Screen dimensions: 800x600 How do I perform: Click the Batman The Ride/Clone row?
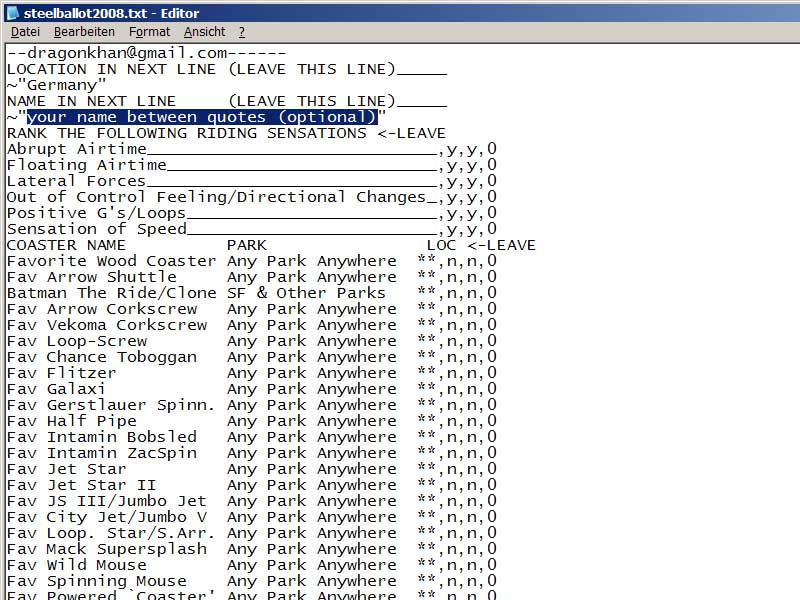click(x=111, y=293)
